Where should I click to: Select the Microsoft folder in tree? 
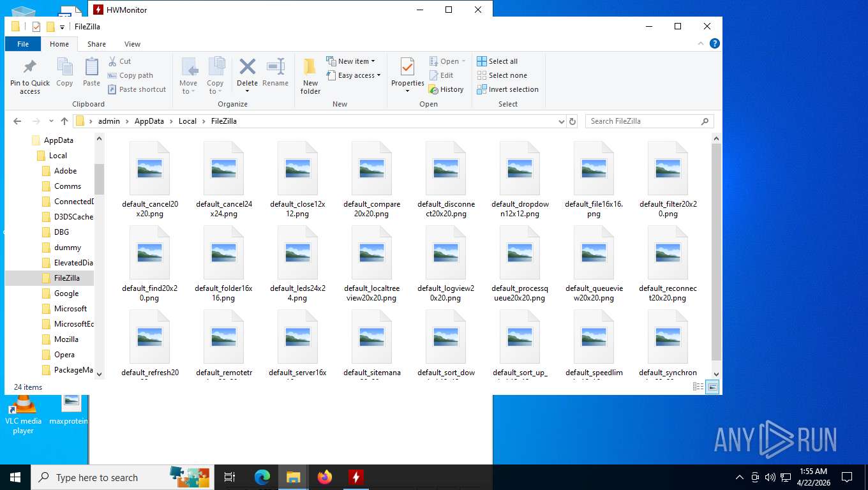(70, 309)
